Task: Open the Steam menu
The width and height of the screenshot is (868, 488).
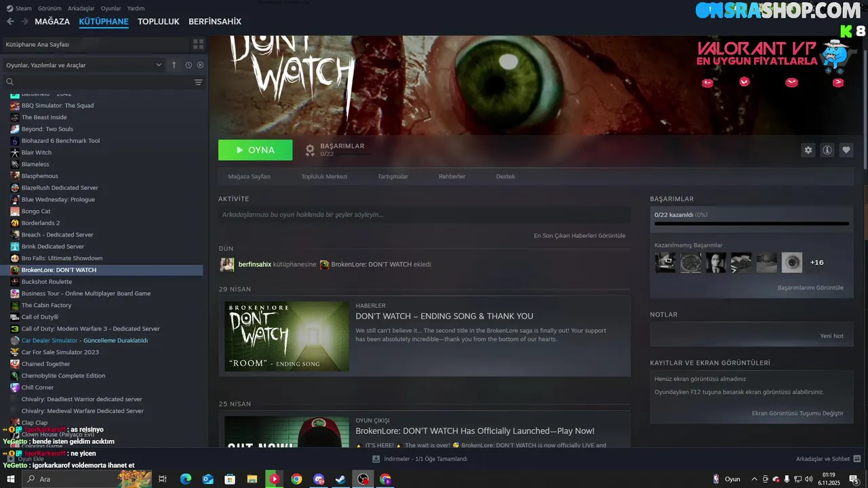Action: pos(19,8)
